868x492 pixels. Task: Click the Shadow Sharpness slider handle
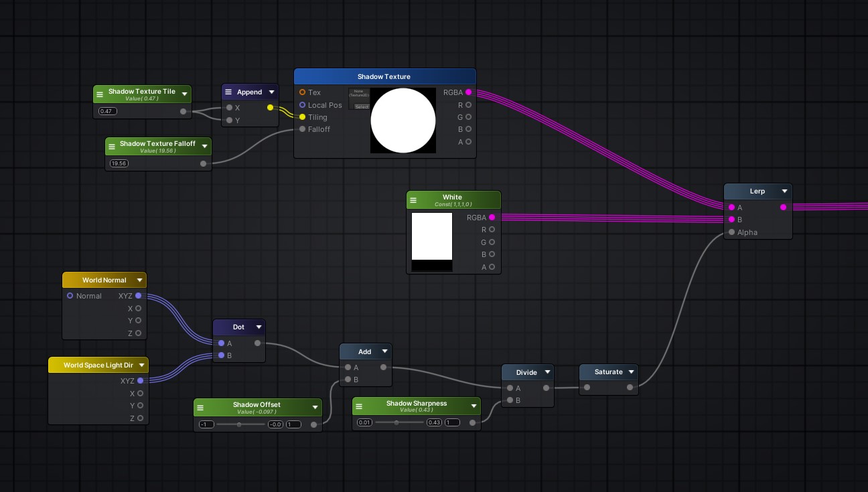coord(396,422)
